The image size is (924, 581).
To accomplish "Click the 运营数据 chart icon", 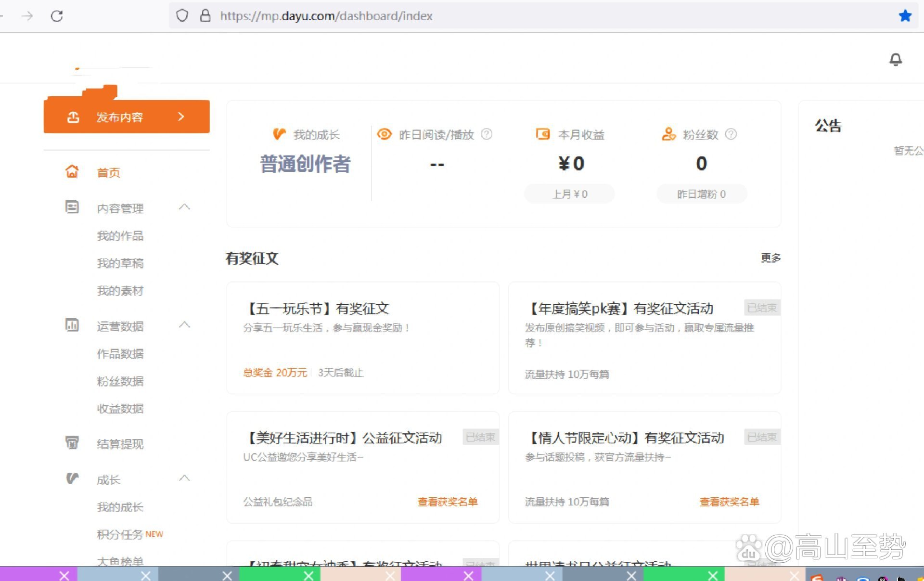I will pyautogui.click(x=72, y=325).
